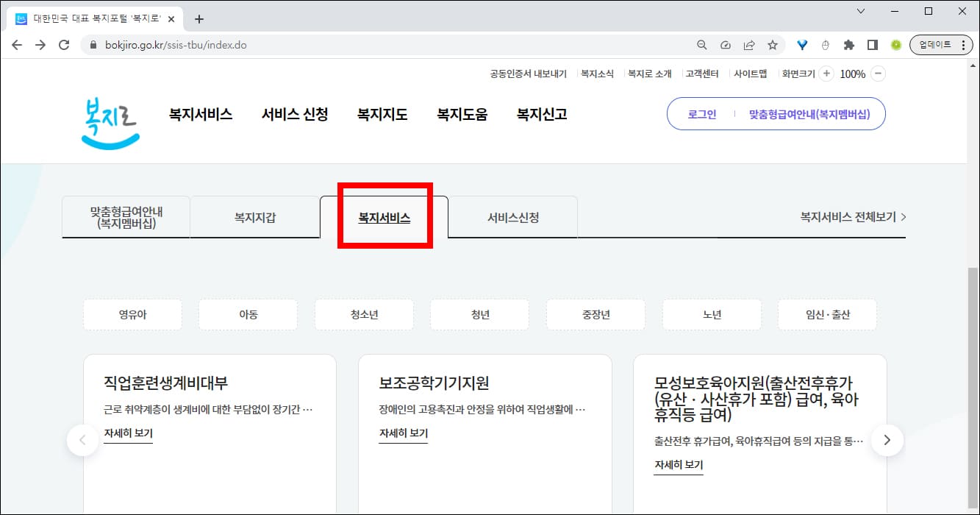The width and height of the screenshot is (980, 515).
Task: Click the previous arrow on the service carousel
Action: (x=82, y=440)
